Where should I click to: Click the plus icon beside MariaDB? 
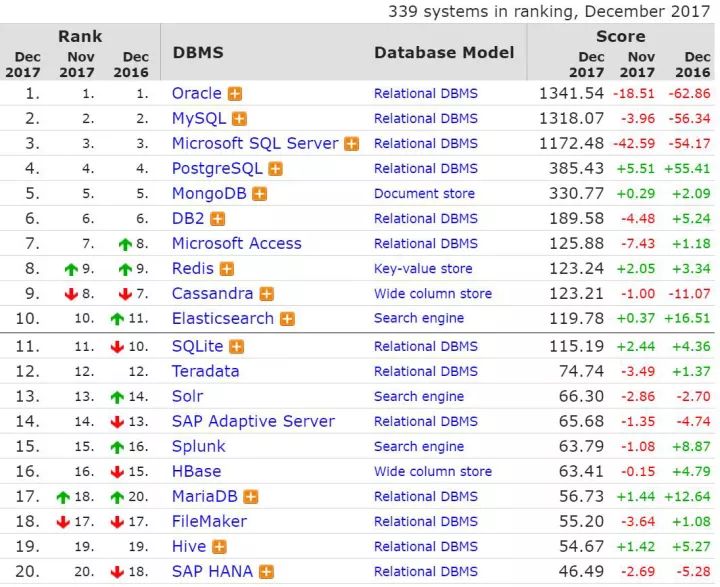(x=251, y=497)
